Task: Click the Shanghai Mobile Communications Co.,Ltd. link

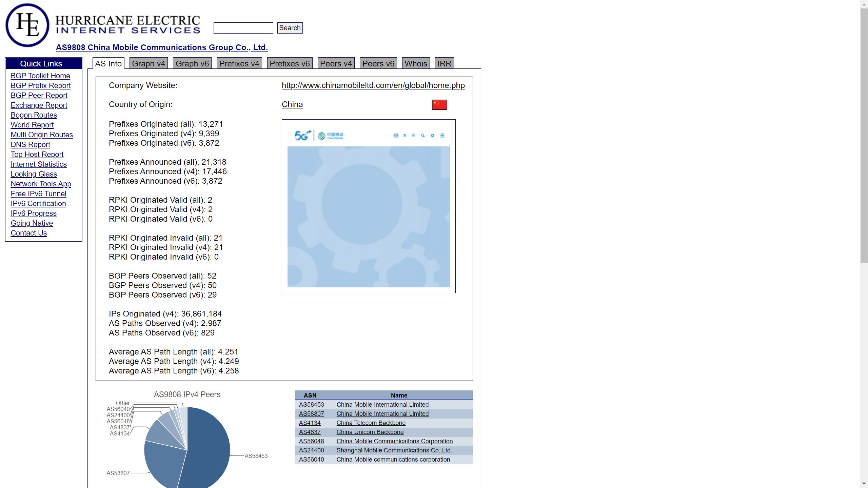Action: coord(394,450)
